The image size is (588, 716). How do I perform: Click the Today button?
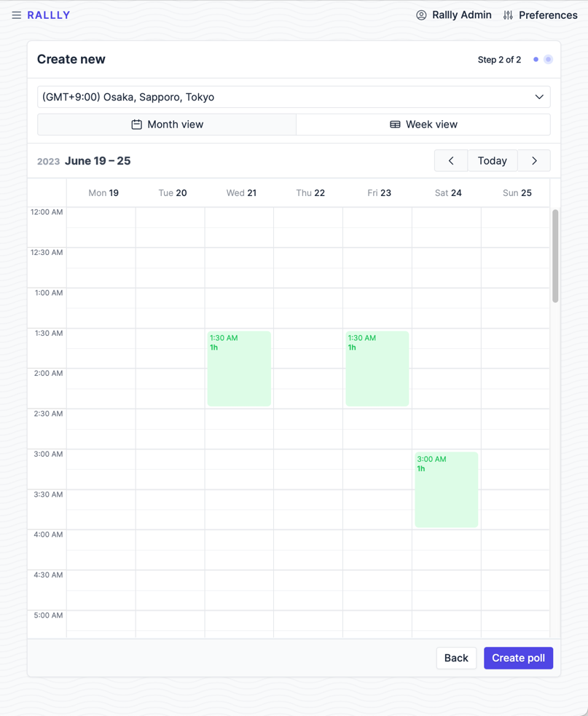point(493,161)
